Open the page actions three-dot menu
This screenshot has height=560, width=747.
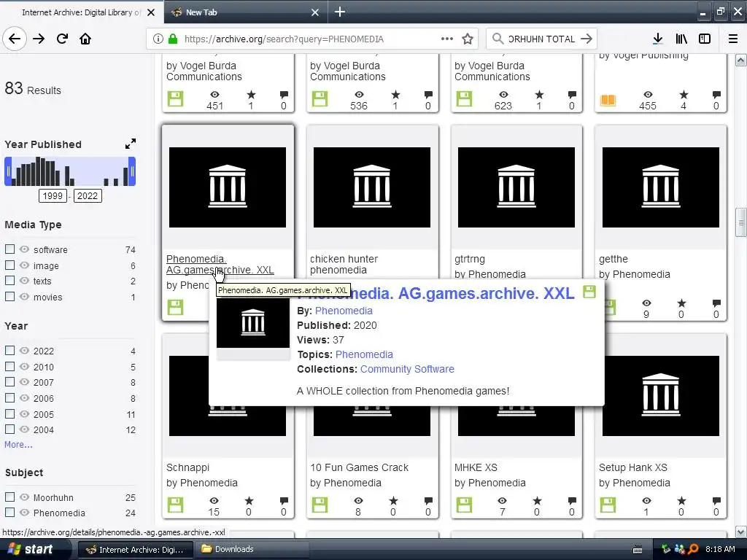pyautogui.click(x=447, y=39)
